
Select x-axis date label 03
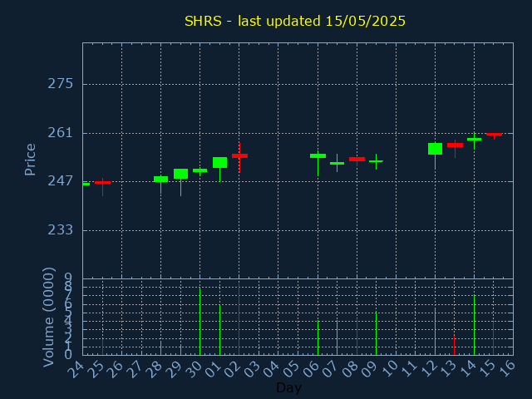click(253, 369)
